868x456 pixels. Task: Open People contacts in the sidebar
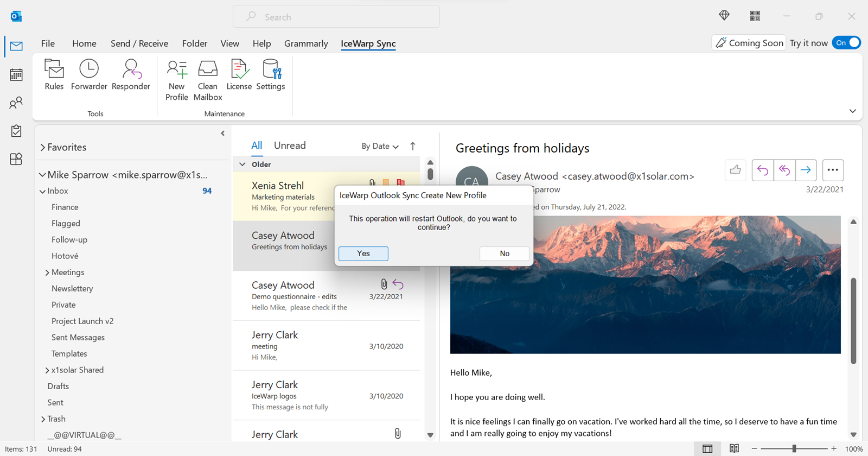click(16, 103)
